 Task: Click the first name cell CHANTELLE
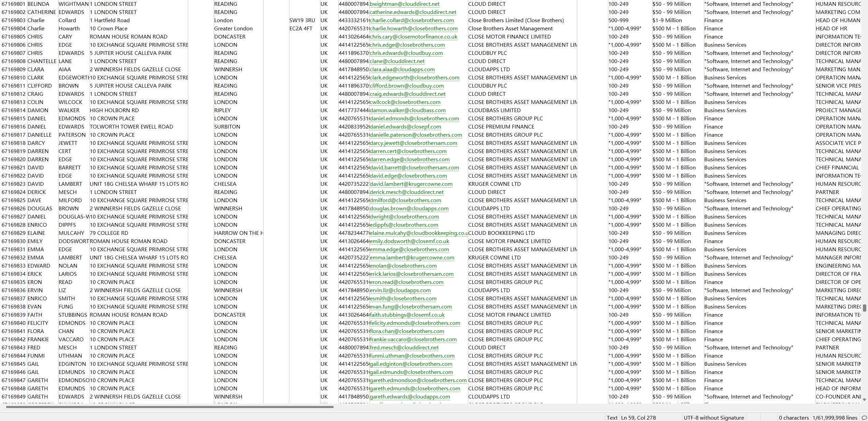pyautogui.click(x=42, y=61)
